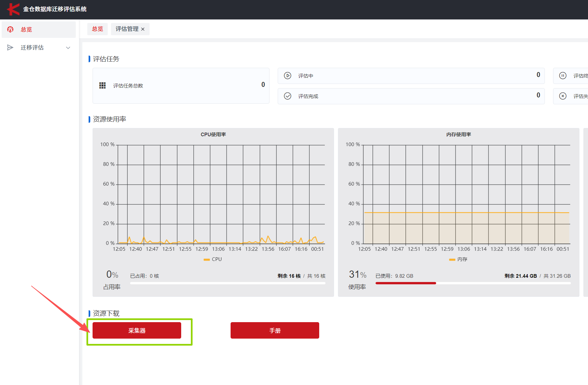588x385 pixels.
Task: Click the 0% CPU occupancy value
Action: point(112,274)
